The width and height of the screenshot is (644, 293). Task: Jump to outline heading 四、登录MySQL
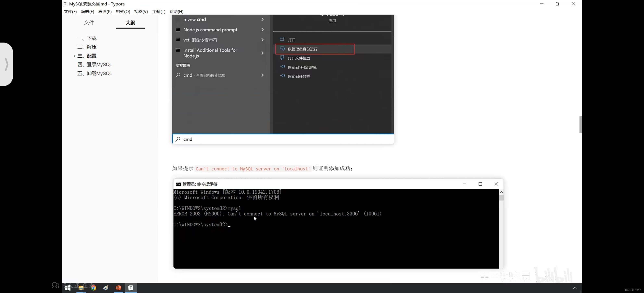[95, 65]
